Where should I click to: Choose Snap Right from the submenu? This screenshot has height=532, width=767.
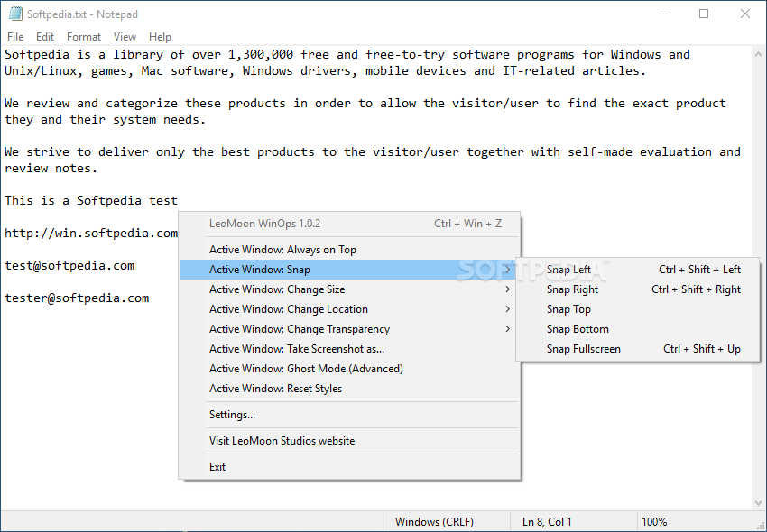[x=638, y=289]
